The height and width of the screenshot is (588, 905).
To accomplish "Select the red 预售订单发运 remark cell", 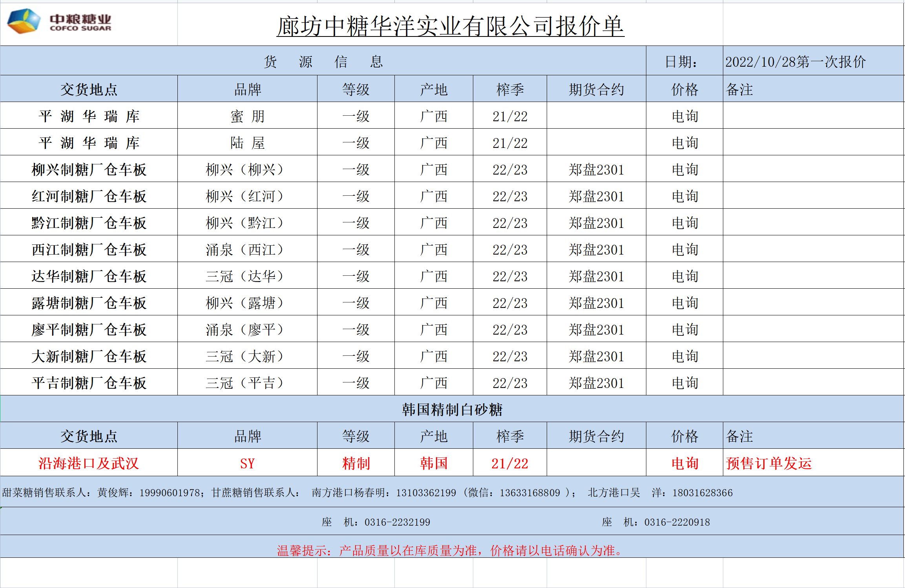I will pos(768,463).
